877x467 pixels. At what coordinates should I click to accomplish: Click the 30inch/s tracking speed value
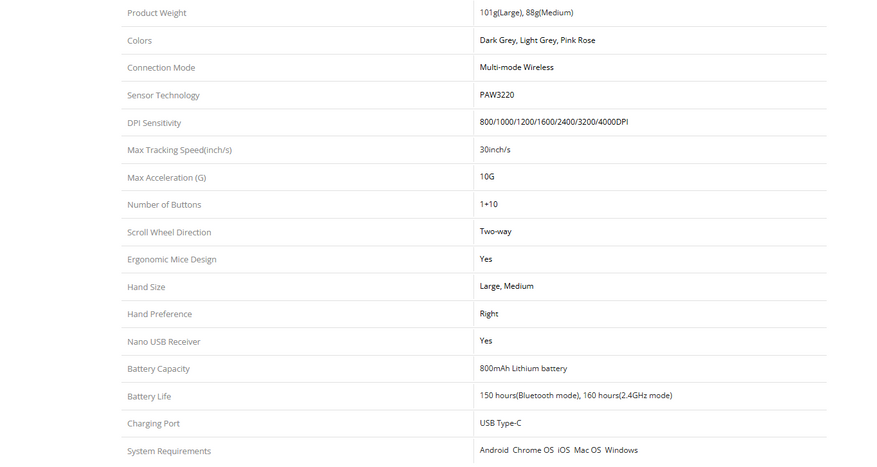tap(495, 149)
